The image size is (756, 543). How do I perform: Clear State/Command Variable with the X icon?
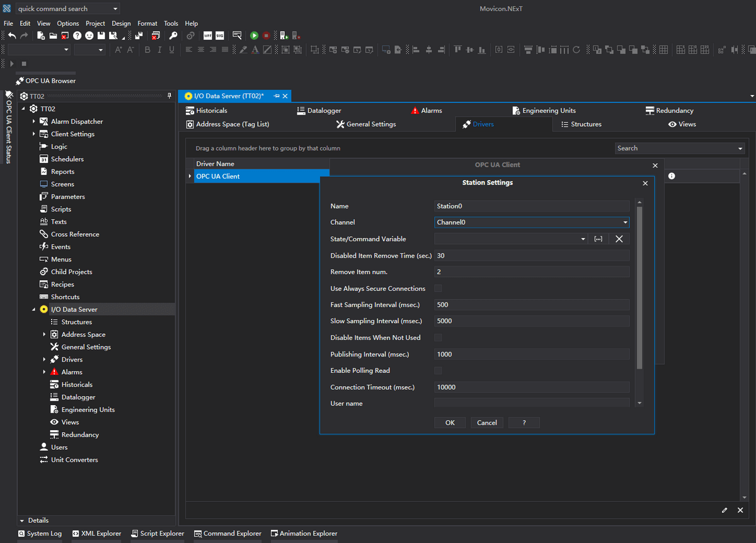point(619,239)
